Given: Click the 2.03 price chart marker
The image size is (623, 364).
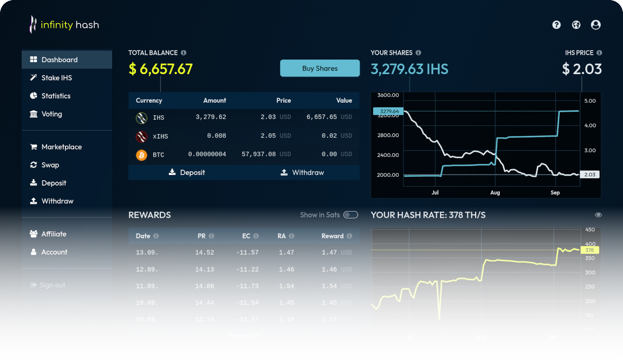Looking at the screenshot, I should pos(590,175).
